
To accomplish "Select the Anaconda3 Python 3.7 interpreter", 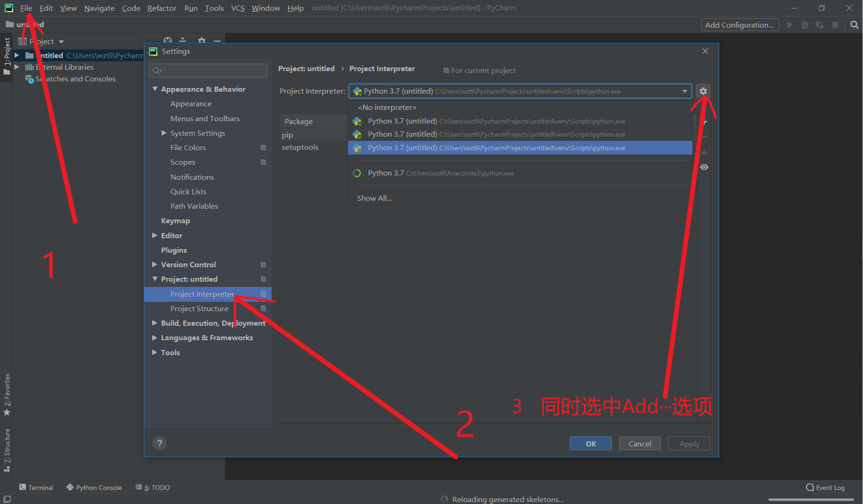I will click(x=520, y=173).
